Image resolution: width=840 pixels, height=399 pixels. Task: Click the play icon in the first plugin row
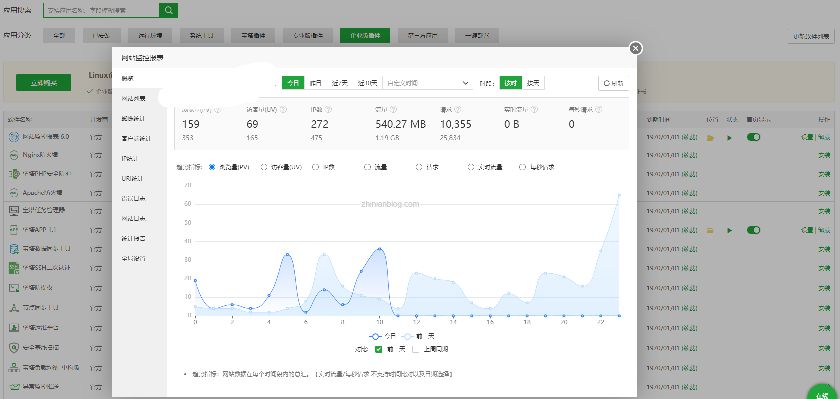tap(729, 138)
